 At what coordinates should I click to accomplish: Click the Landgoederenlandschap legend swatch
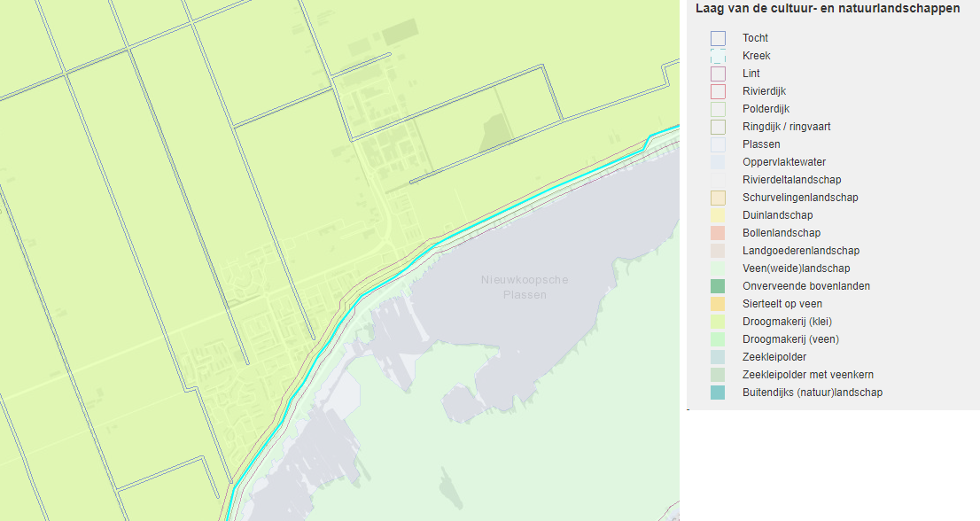pyautogui.click(x=718, y=251)
